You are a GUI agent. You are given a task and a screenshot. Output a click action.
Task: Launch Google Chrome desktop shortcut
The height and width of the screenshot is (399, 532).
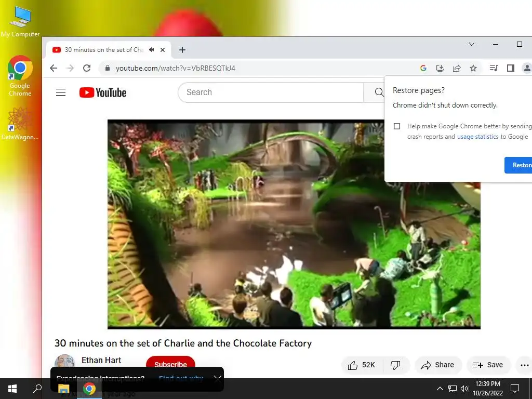pos(20,76)
